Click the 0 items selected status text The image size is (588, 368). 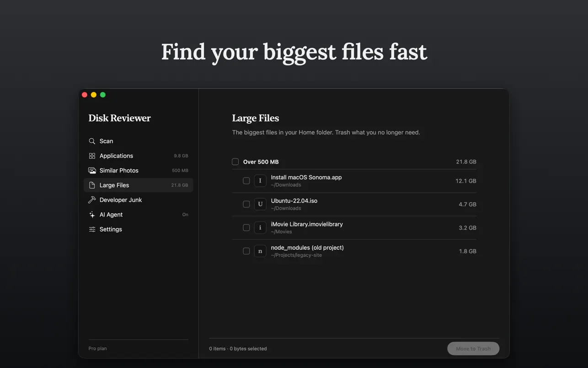[238, 348]
